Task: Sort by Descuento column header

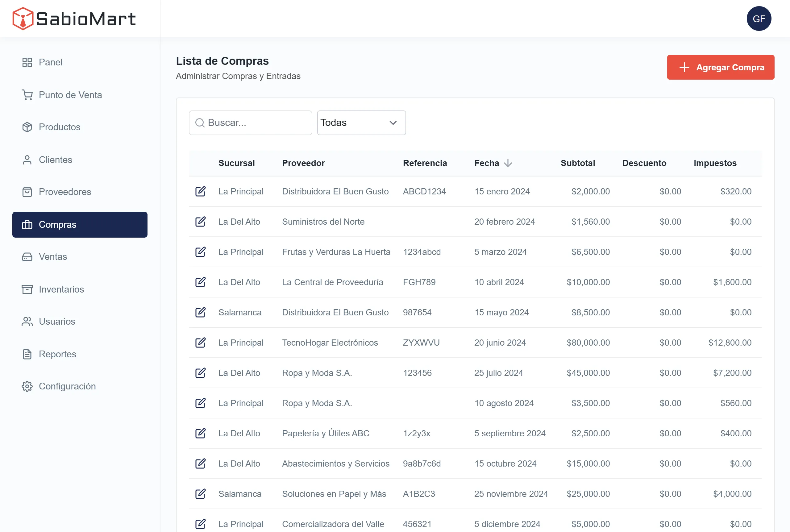Action: tap(644, 163)
